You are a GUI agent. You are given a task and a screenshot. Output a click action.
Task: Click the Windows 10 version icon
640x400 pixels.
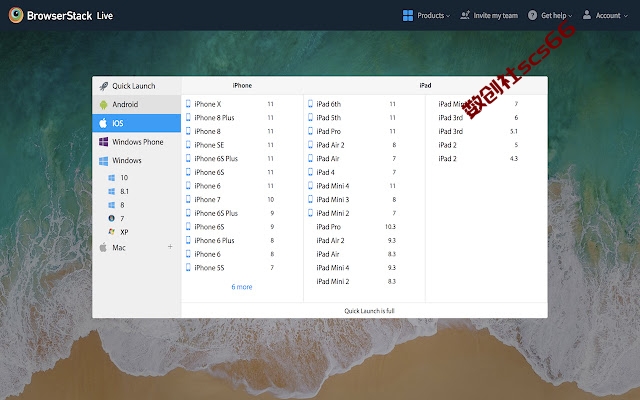[x=111, y=178]
